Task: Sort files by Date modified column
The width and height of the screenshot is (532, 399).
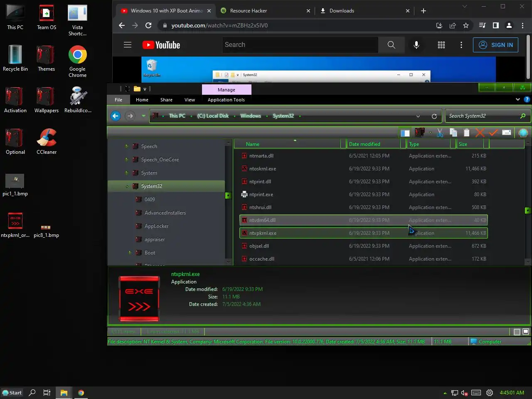Action: (373, 144)
